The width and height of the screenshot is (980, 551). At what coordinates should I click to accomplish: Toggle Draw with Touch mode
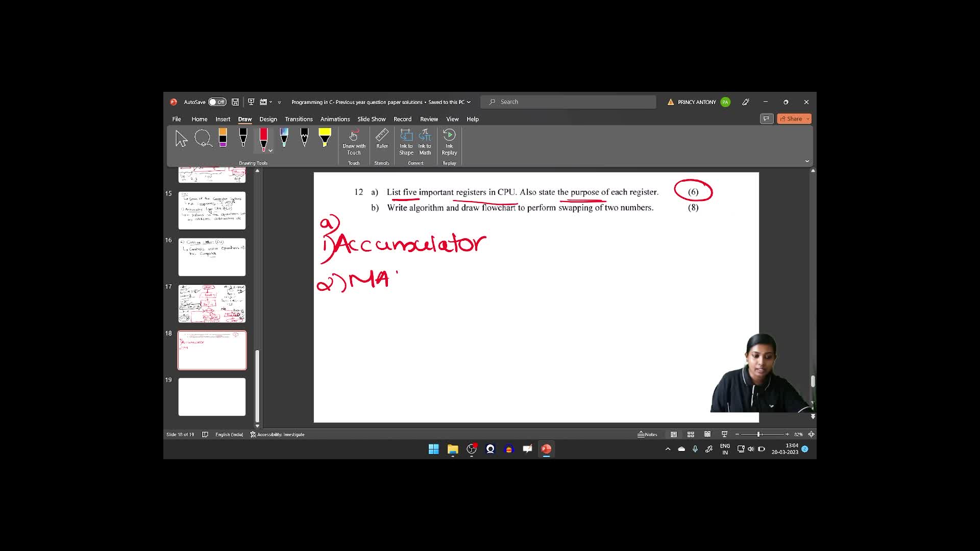[354, 142]
